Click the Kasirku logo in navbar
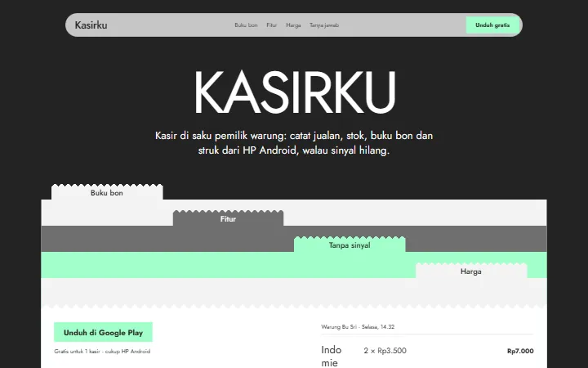Image resolution: width=588 pixels, height=368 pixels. pyautogui.click(x=91, y=25)
